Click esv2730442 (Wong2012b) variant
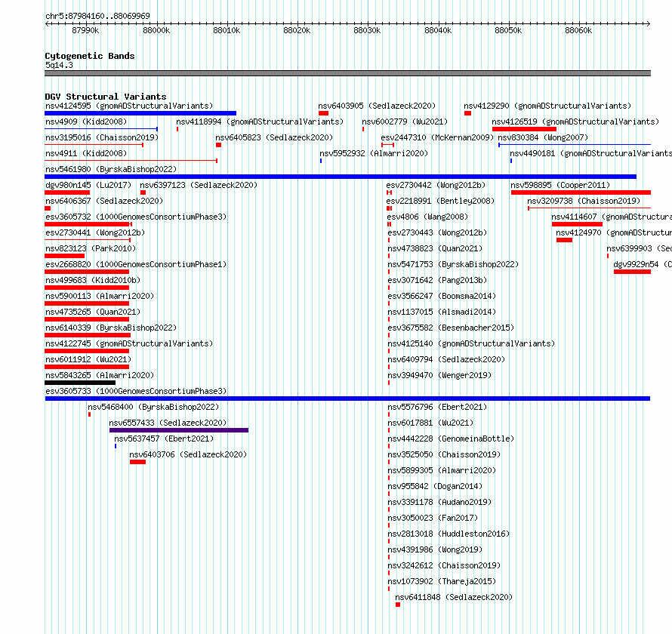 pyautogui.click(x=436, y=185)
